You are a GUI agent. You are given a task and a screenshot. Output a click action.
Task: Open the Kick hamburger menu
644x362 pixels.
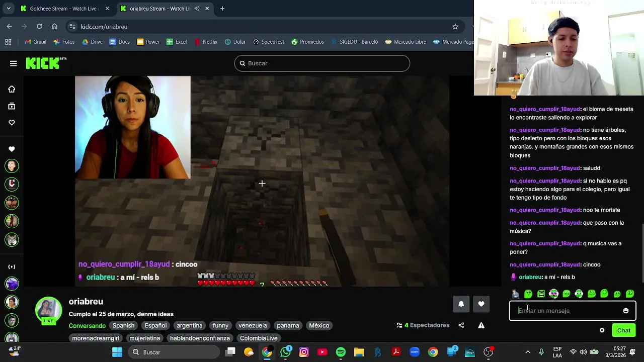(14, 63)
